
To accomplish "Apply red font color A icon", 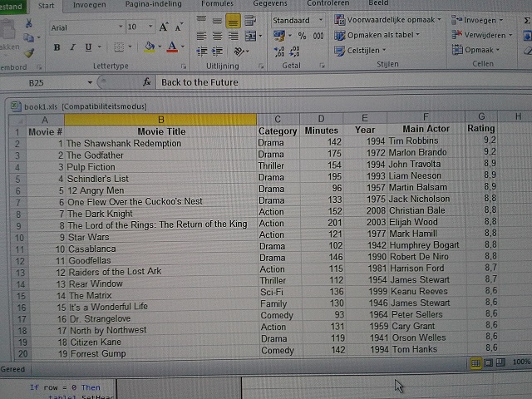I will point(172,47).
